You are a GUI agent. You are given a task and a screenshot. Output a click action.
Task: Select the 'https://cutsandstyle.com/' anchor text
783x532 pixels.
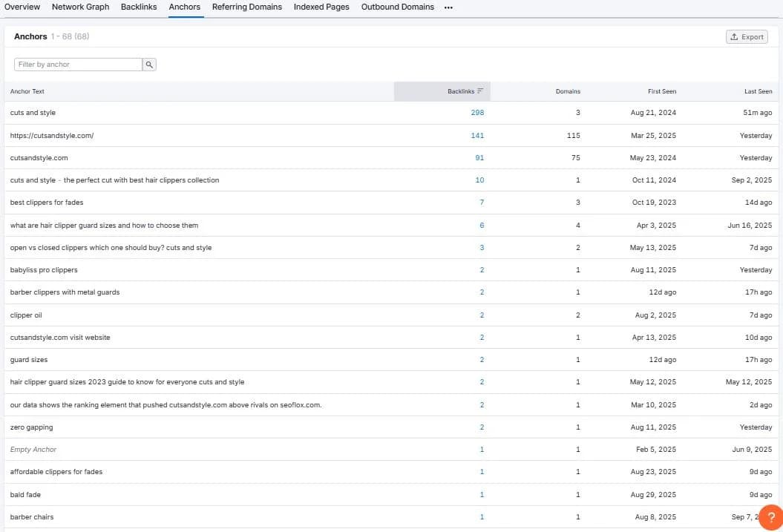[x=52, y=136]
